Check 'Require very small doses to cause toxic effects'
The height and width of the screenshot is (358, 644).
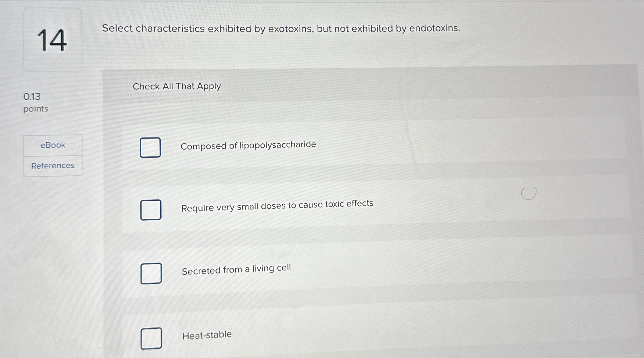(151, 210)
